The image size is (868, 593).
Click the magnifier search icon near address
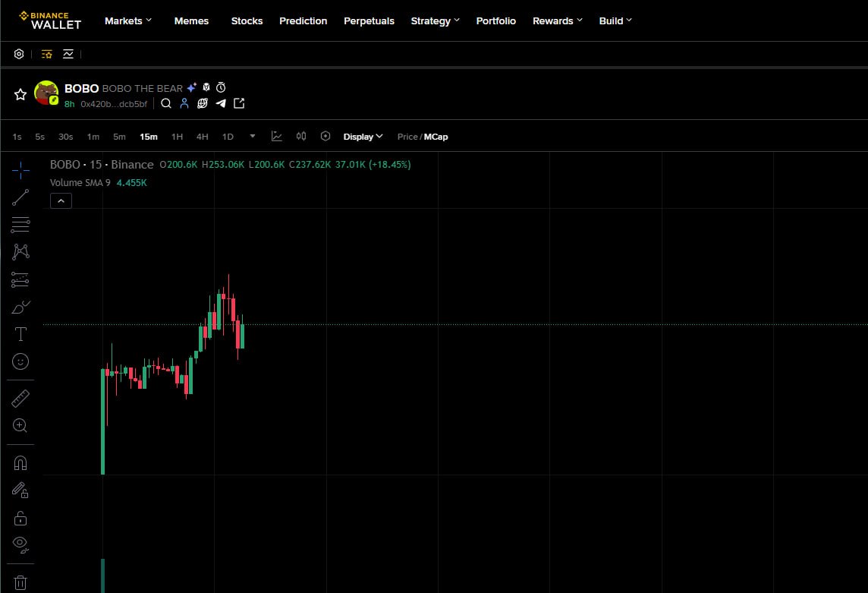(166, 103)
